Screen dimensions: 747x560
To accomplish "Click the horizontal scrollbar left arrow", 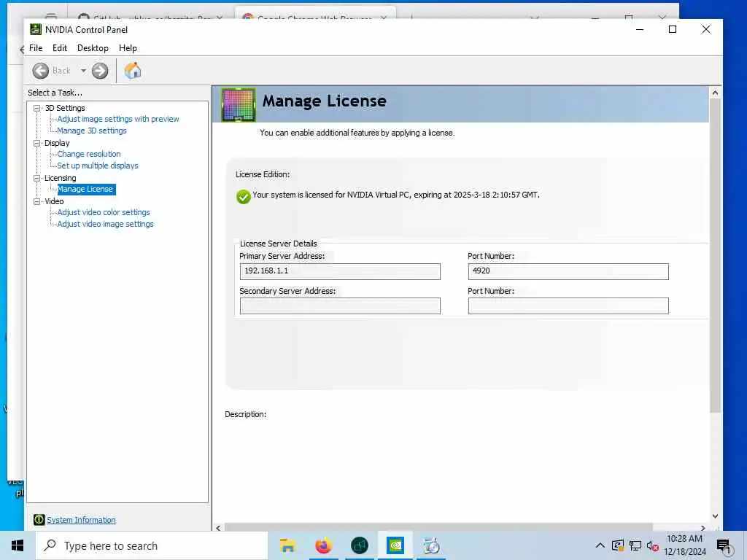I will point(218,528).
